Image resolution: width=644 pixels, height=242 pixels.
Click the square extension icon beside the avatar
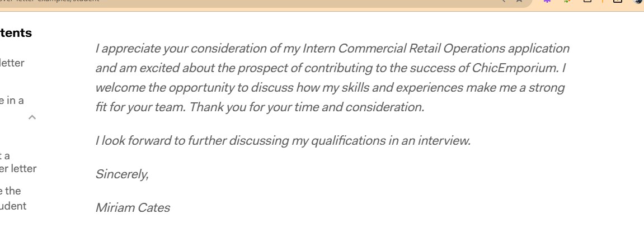618,2
